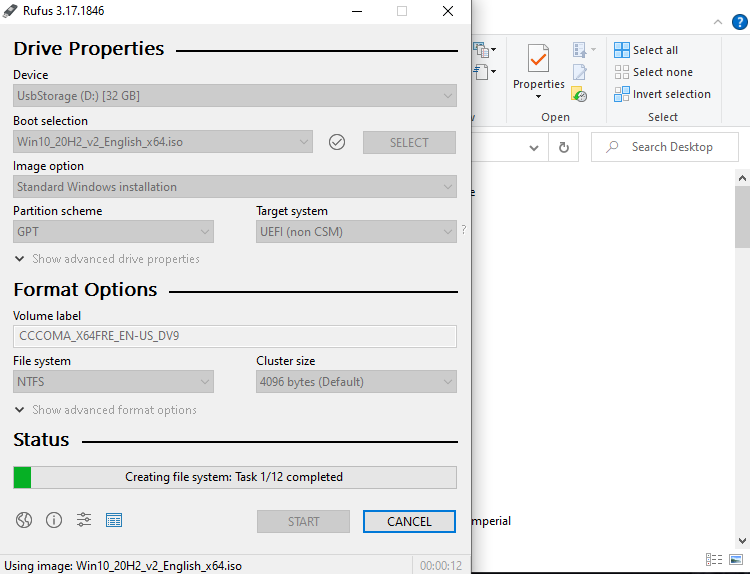Viewport: 750px width, 574px height.
Task: Switch Explorer to details view icon
Action: pos(714,559)
